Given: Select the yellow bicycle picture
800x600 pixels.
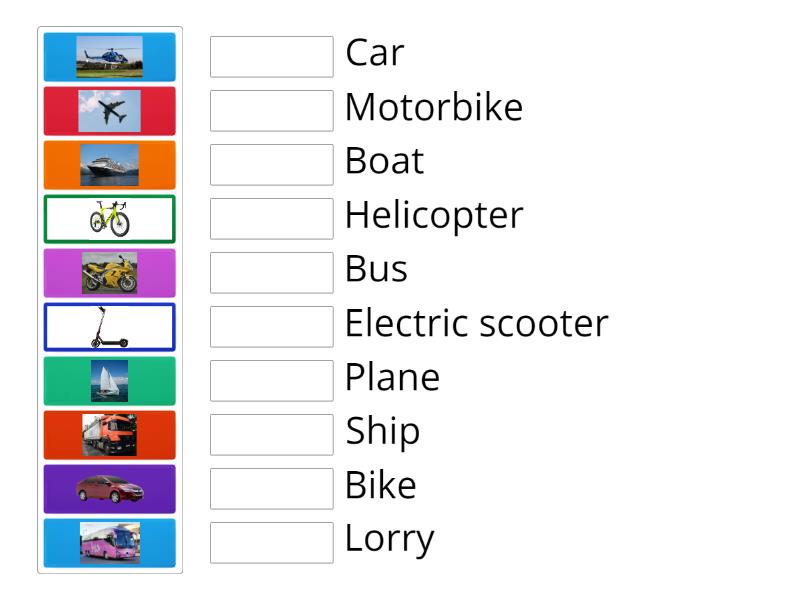Looking at the screenshot, I should (109, 218).
